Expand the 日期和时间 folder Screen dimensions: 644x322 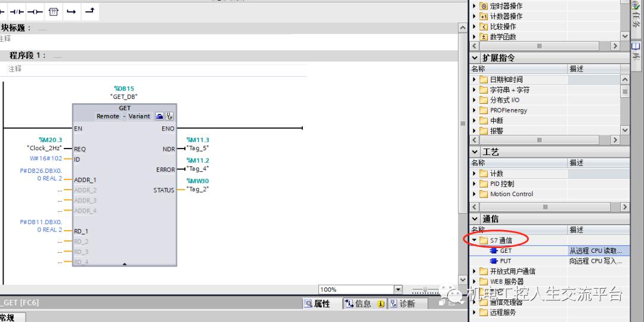pos(475,79)
